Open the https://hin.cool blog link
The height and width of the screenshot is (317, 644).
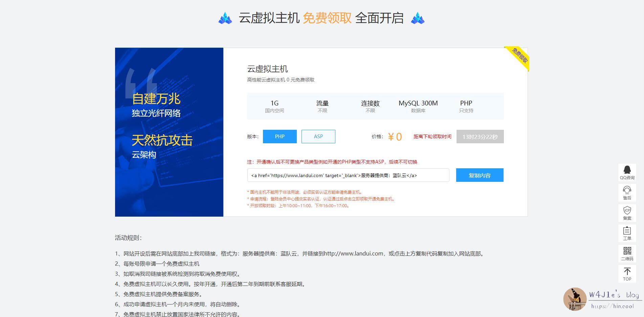tap(613, 306)
